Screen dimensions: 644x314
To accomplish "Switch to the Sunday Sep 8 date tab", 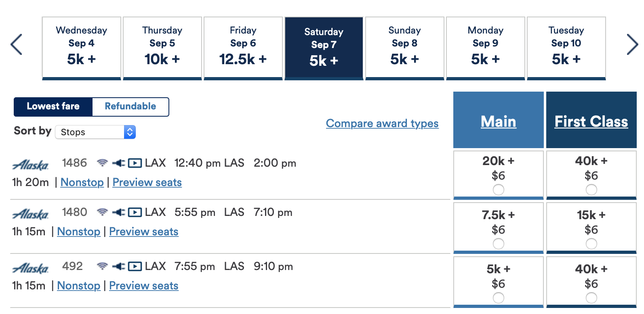I will [404, 48].
